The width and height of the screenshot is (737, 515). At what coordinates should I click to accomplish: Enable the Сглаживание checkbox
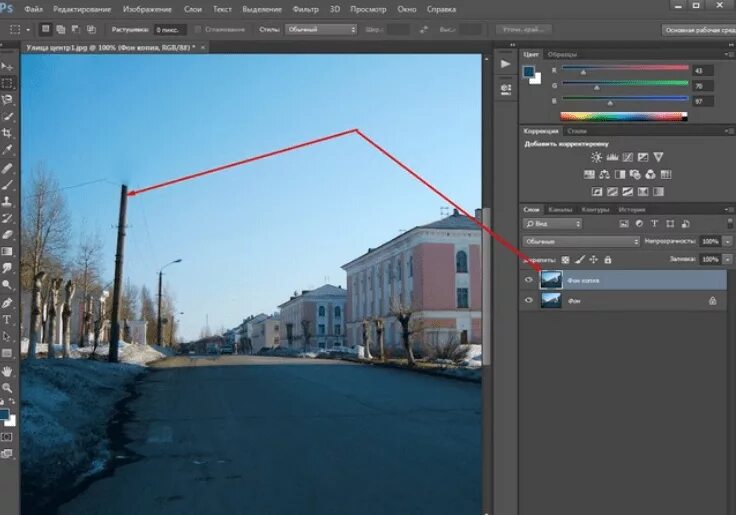pos(198,30)
